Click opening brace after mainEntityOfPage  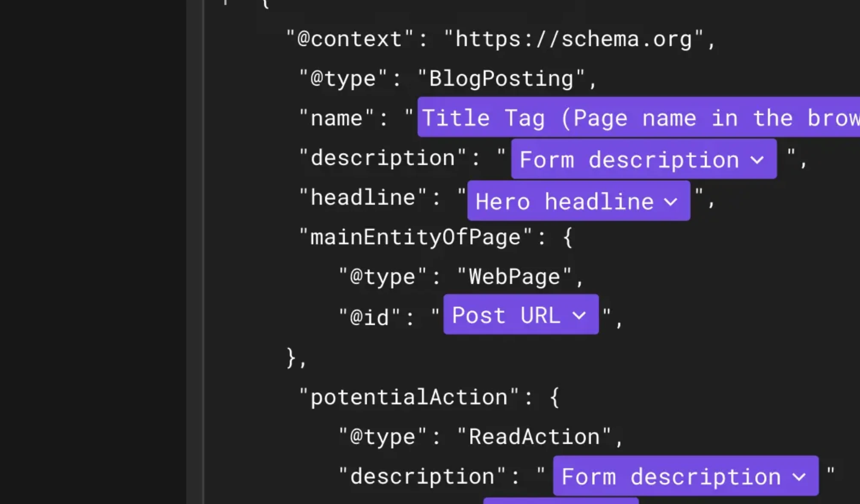(568, 237)
